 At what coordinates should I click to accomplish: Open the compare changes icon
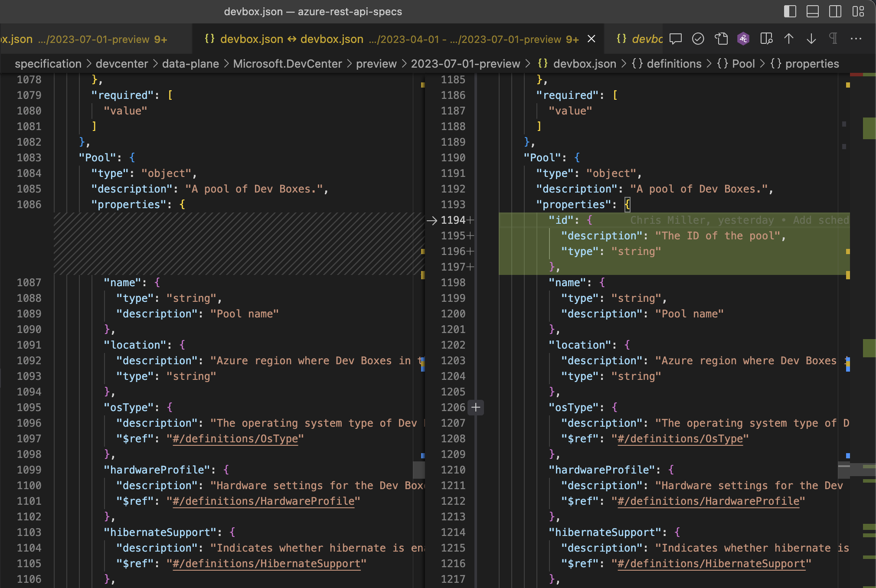(x=767, y=39)
